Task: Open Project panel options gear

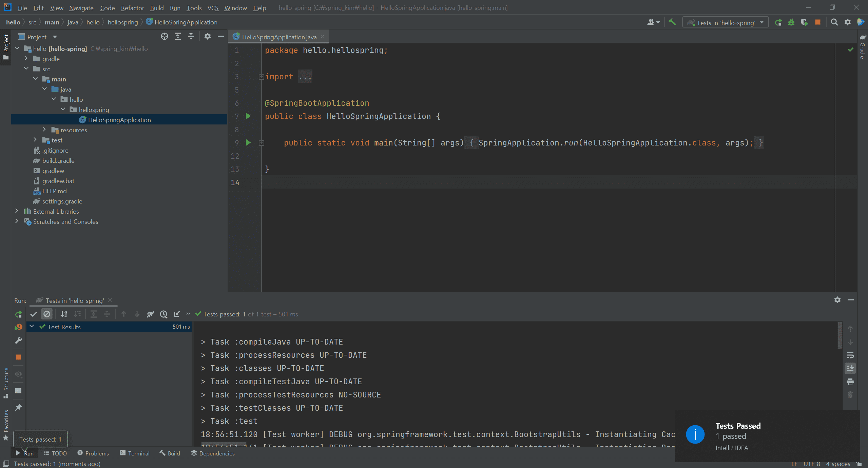Action: (208, 37)
